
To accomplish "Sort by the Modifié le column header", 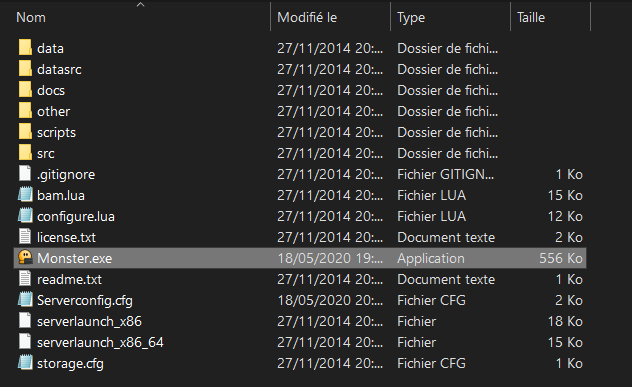I will tap(307, 17).
